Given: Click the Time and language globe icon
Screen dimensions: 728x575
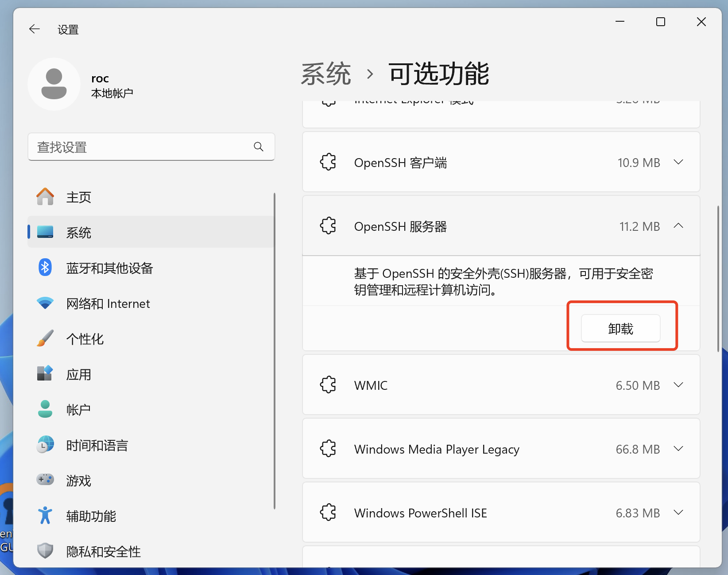Looking at the screenshot, I should tap(45, 445).
